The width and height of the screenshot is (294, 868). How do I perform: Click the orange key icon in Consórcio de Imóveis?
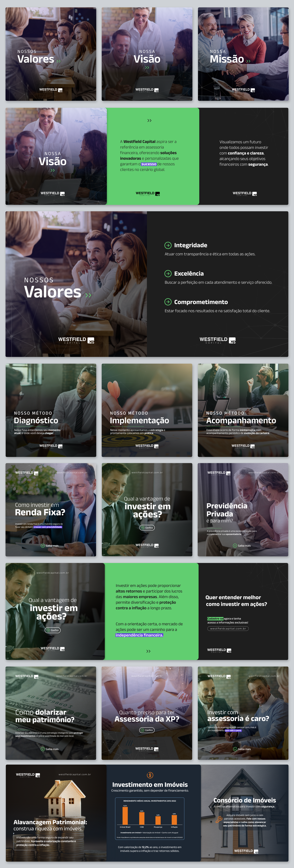point(219,820)
